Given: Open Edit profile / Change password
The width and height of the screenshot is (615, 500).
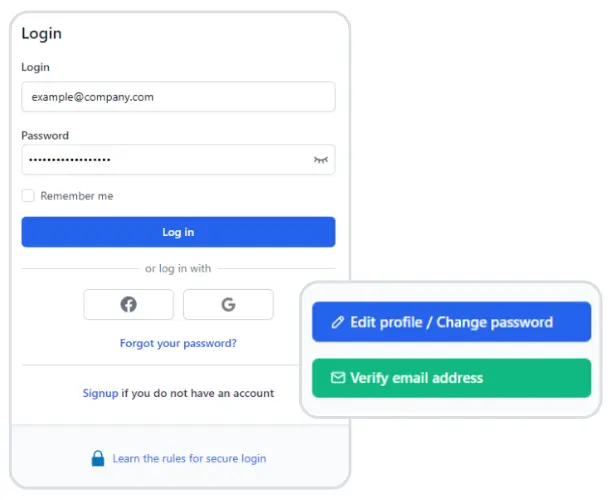Looking at the screenshot, I should click(x=451, y=323).
